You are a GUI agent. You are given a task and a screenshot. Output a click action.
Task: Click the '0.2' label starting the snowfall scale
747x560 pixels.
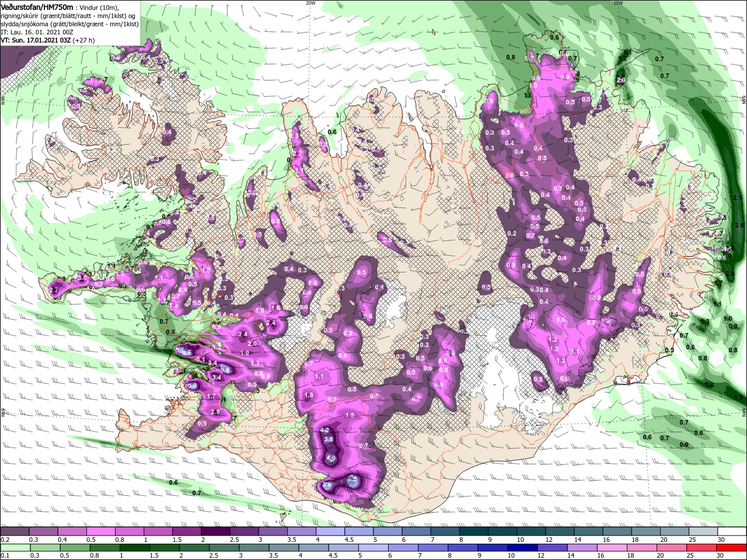(x=5, y=540)
